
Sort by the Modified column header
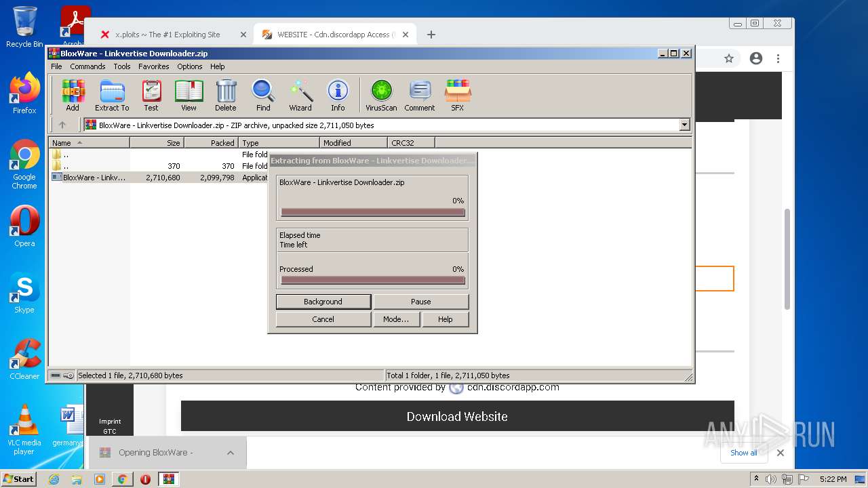coord(354,142)
